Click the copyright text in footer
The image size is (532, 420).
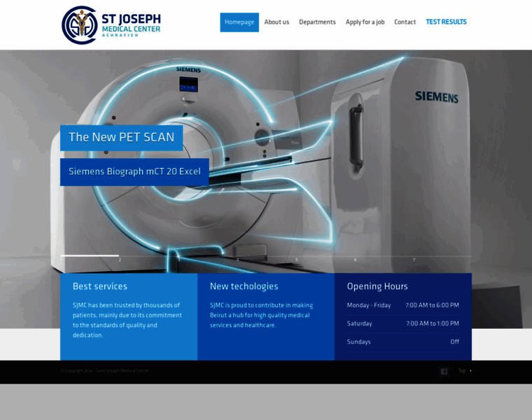104,371
